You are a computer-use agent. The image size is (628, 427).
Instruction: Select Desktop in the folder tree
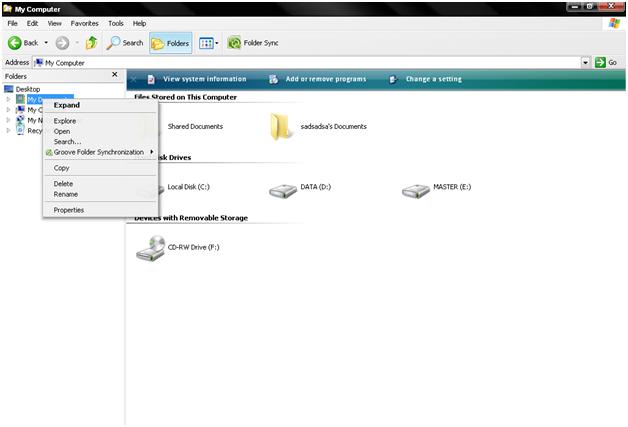[28, 89]
